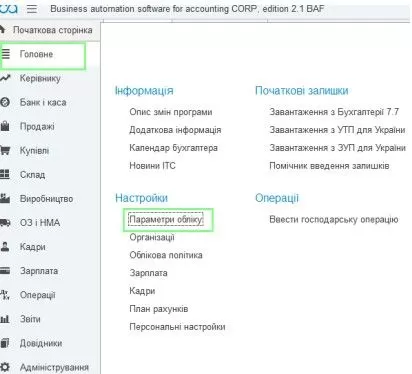Click the home icon beside Початкова сторінка
The width and height of the screenshot is (412, 374).
[x=2, y=30]
